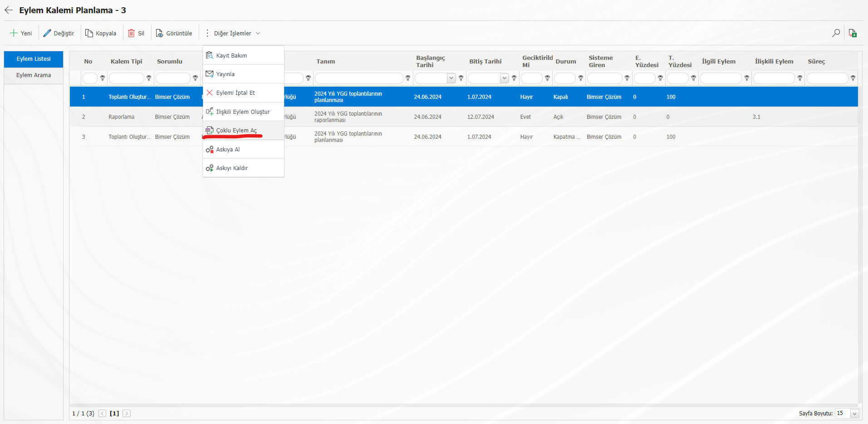
Task: Click the filter icon of the Süreç column
Action: point(853,78)
